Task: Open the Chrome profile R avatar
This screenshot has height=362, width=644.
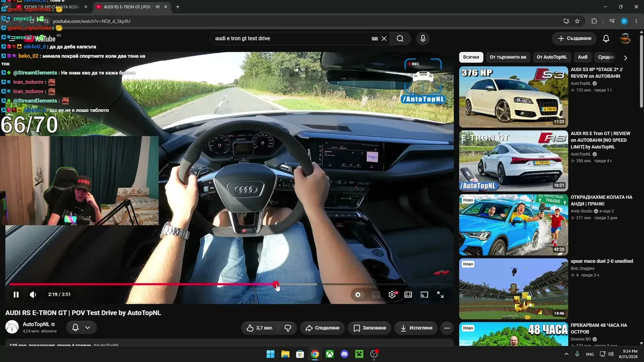Action: [624, 21]
